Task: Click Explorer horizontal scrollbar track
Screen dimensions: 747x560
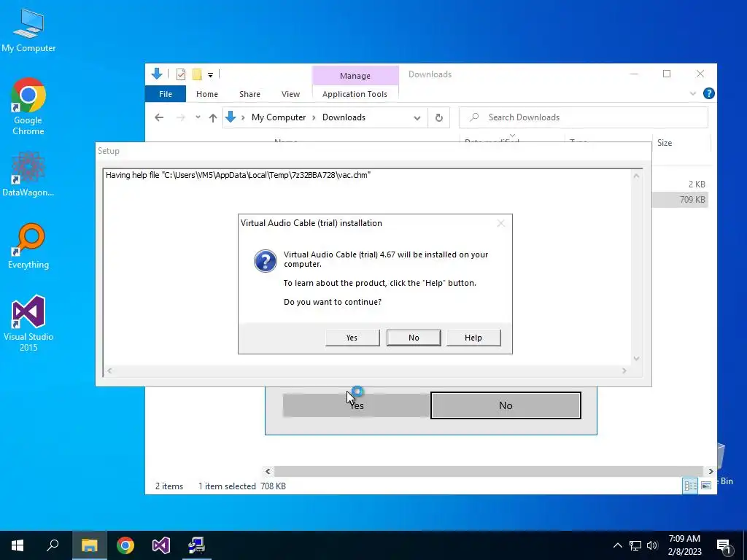Action: 488,471
